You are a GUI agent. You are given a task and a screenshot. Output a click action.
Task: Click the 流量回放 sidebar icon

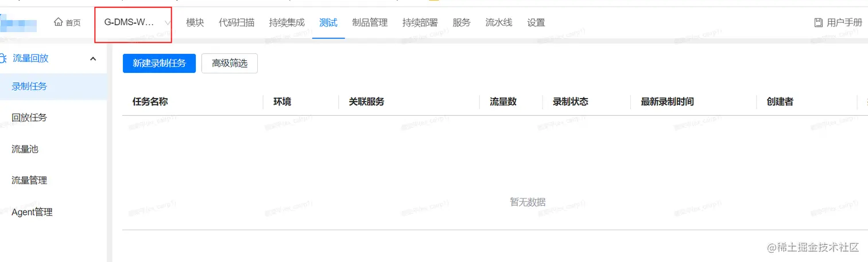tap(3, 58)
